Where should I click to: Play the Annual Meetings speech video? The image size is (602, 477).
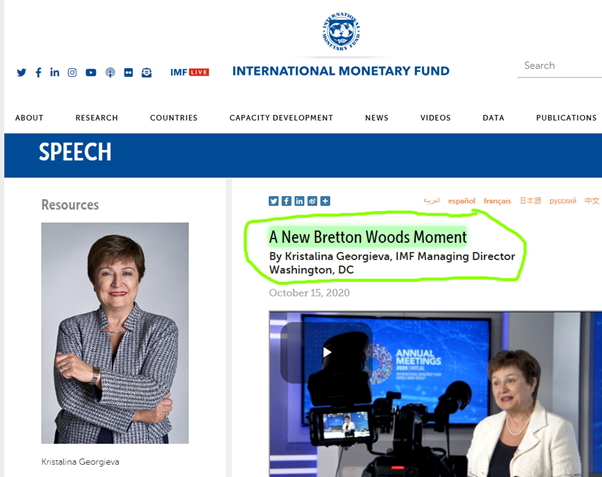click(326, 352)
